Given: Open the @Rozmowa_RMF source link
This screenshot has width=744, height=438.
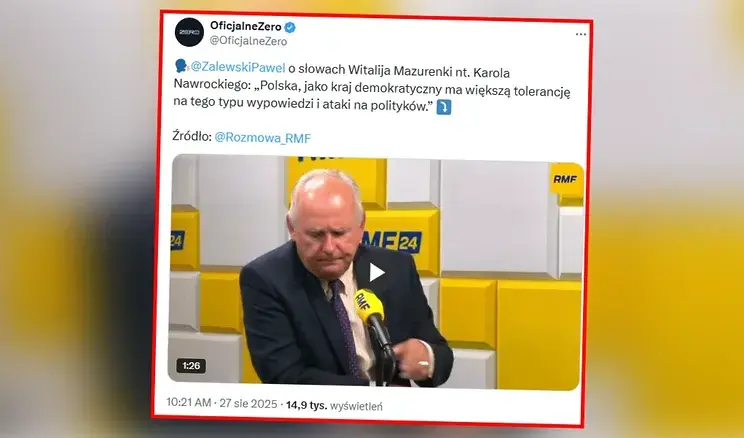Looking at the screenshot, I should tap(262, 138).
